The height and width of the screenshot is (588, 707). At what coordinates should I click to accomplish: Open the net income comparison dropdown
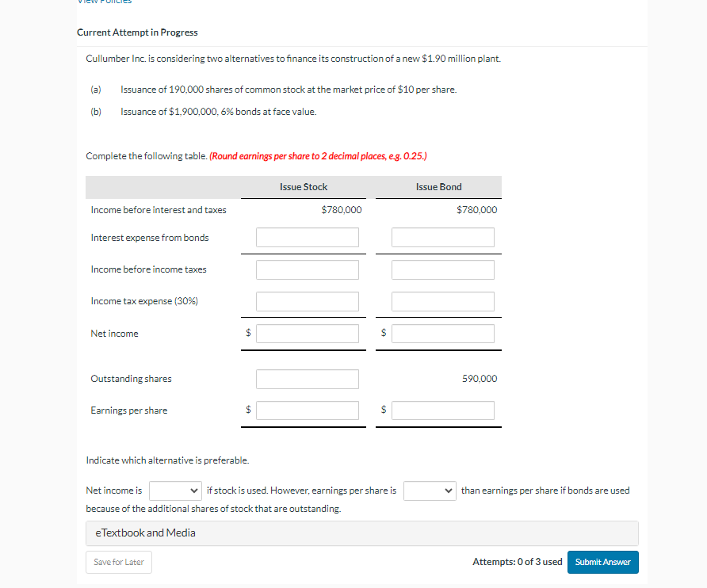click(x=175, y=491)
